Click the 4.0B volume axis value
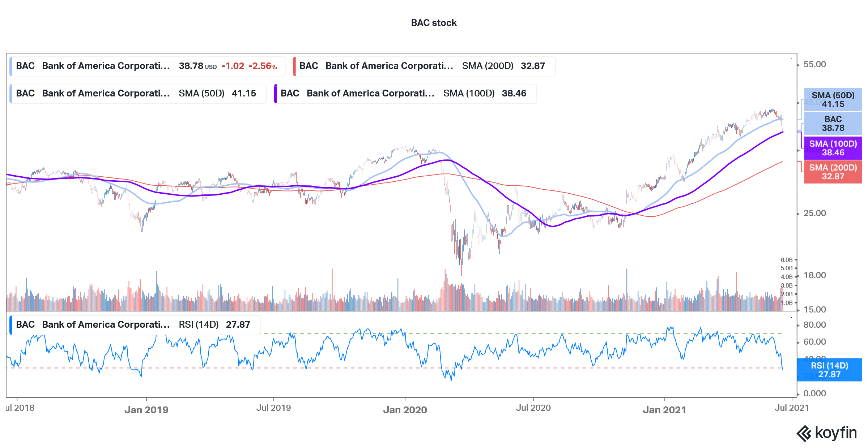The width and height of the screenshot is (868, 448). click(786, 277)
